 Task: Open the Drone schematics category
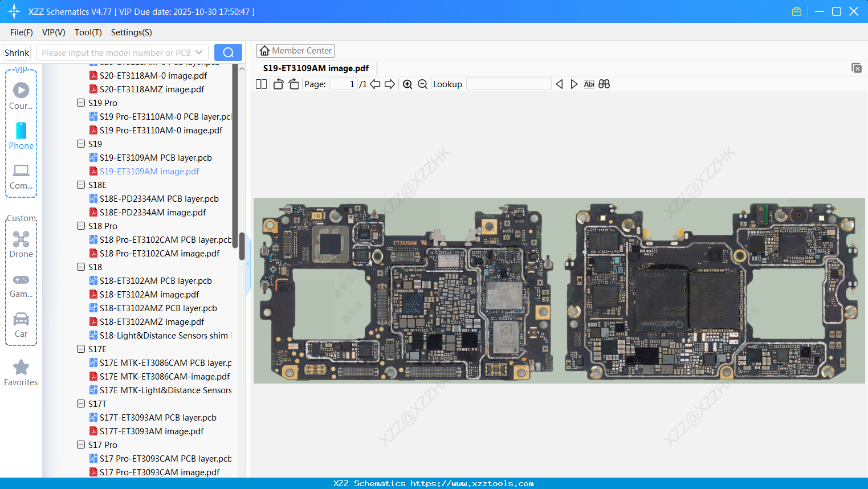(x=21, y=244)
